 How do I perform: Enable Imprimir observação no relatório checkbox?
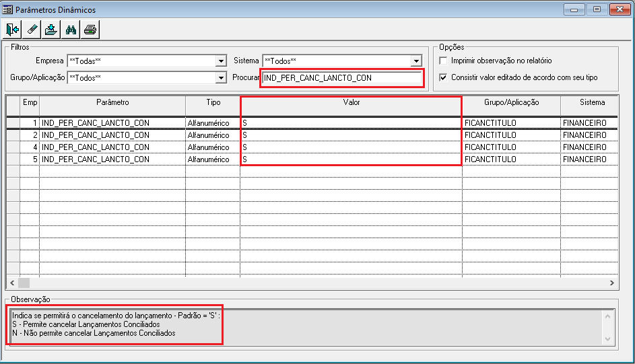(x=444, y=61)
